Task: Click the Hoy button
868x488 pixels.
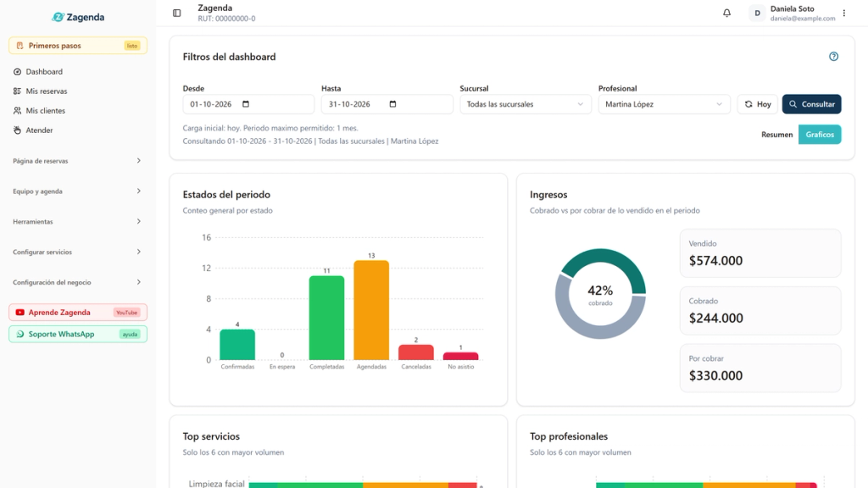Action: [x=758, y=104]
